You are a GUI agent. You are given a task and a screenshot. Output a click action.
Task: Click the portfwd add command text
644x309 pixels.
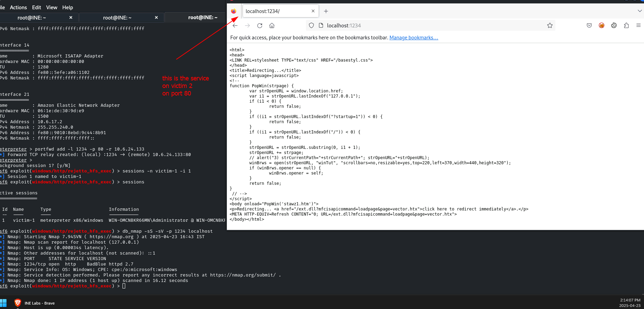point(90,149)
